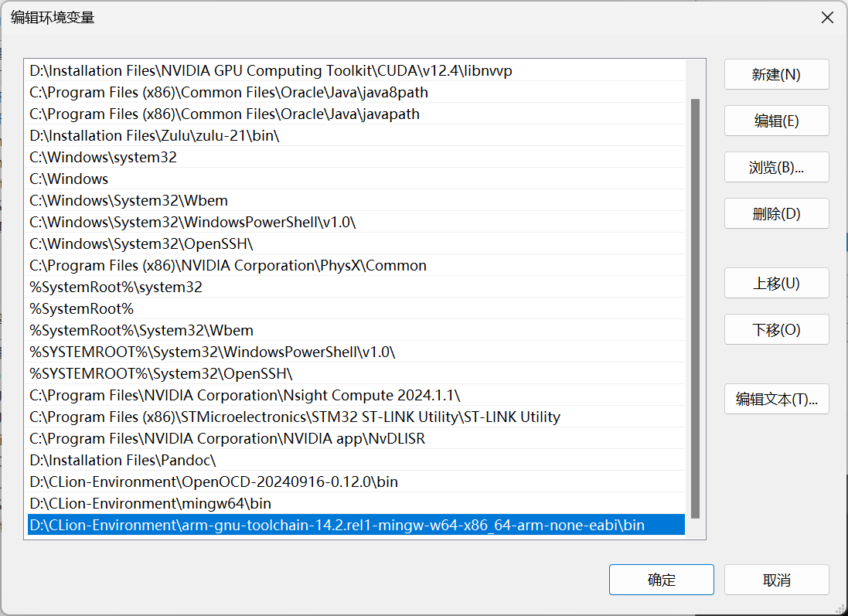Move entry down with 下移(O)
Screen dimensions: 848x616
pos(776,329)
